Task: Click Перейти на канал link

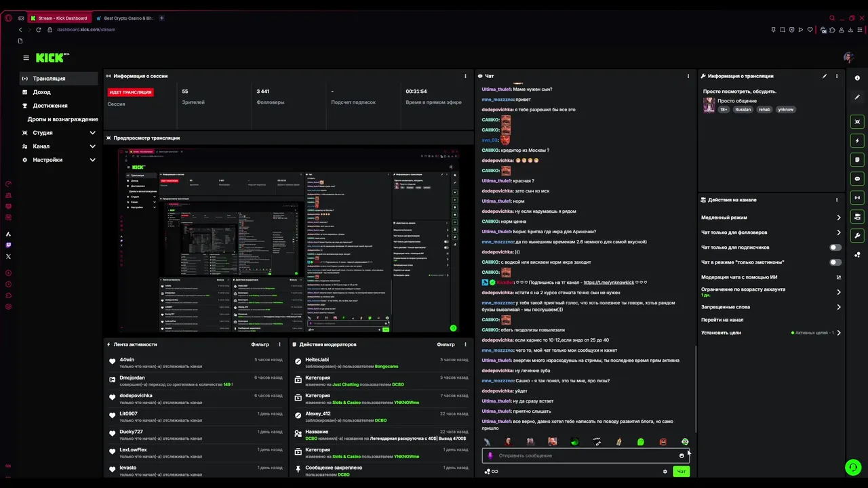Action: (x=722, y=320)
